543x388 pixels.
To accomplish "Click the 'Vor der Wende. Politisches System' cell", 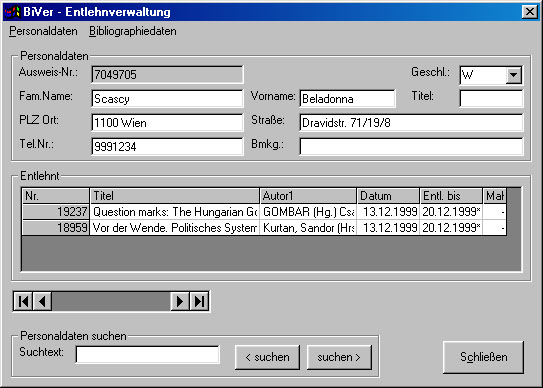I will [175, 228].
